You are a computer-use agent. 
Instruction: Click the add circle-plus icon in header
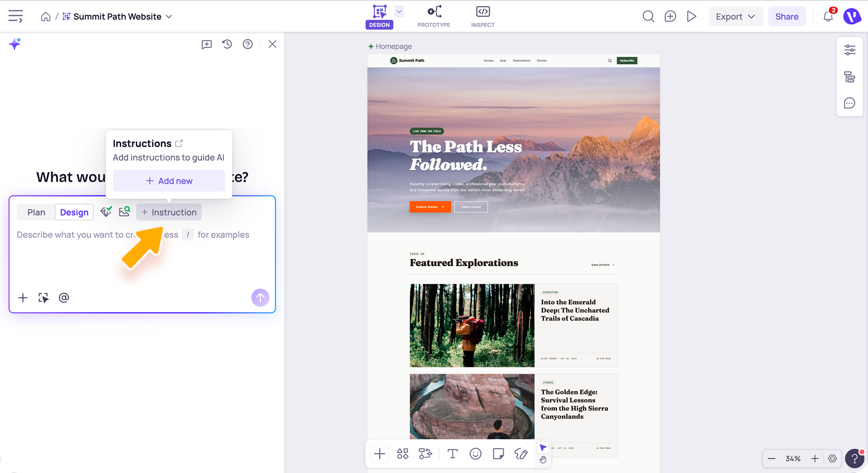point(670,16)
